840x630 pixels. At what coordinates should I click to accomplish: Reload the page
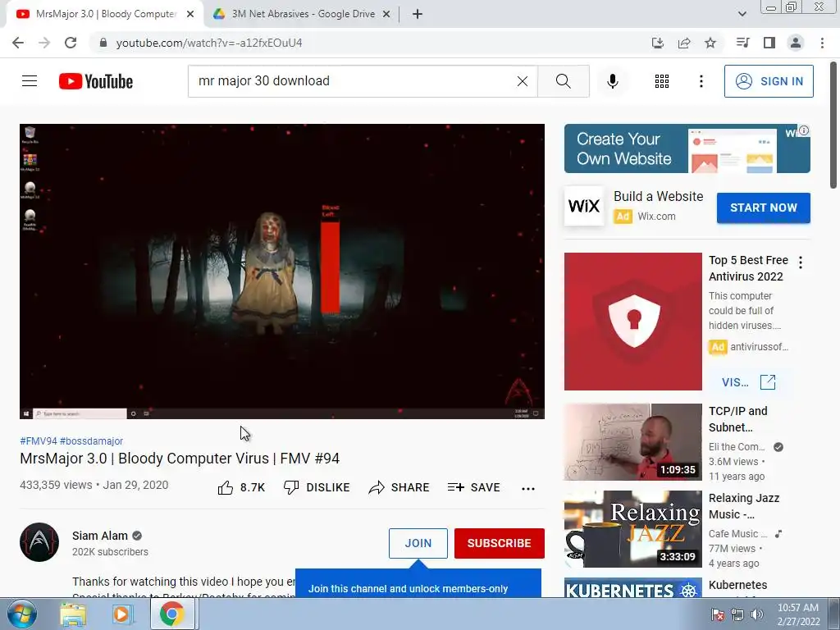tap(71, 43)
